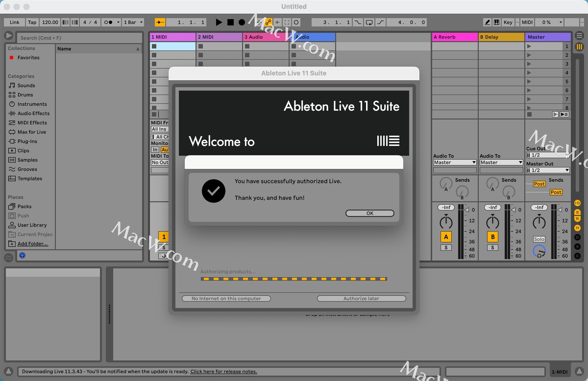Toggle the Metronome button

(108, 22)
